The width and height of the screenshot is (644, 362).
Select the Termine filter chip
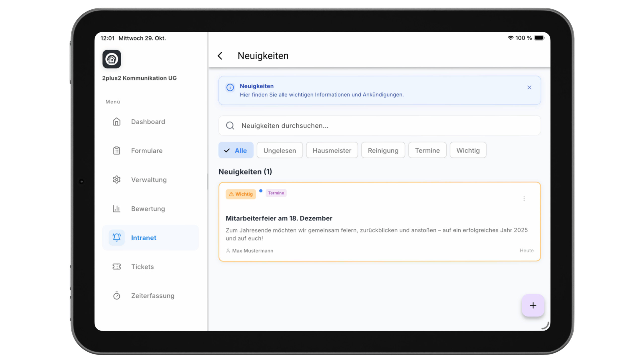(x=427, y=150)
